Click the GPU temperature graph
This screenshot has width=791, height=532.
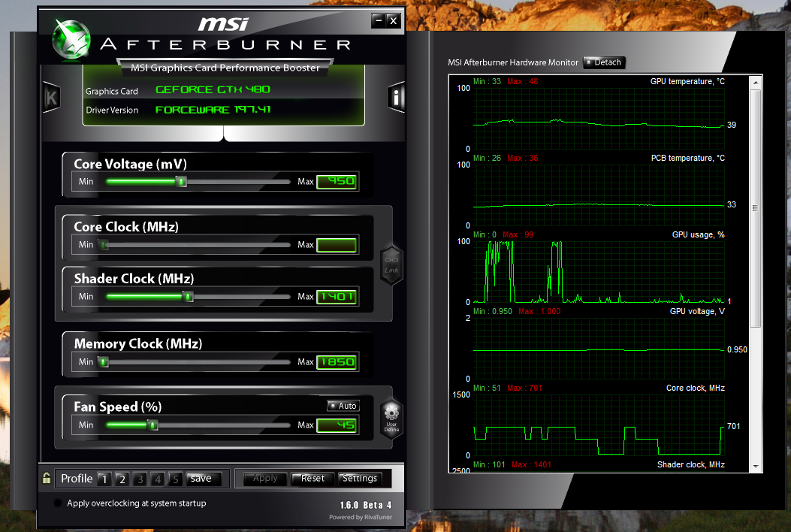pos(599,119)
